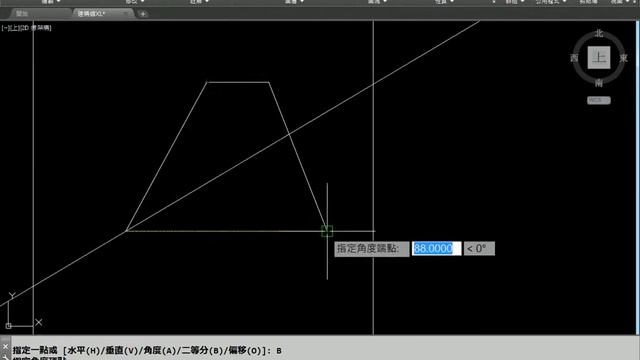Click the UCS origin icon

(x=9, y=326)
